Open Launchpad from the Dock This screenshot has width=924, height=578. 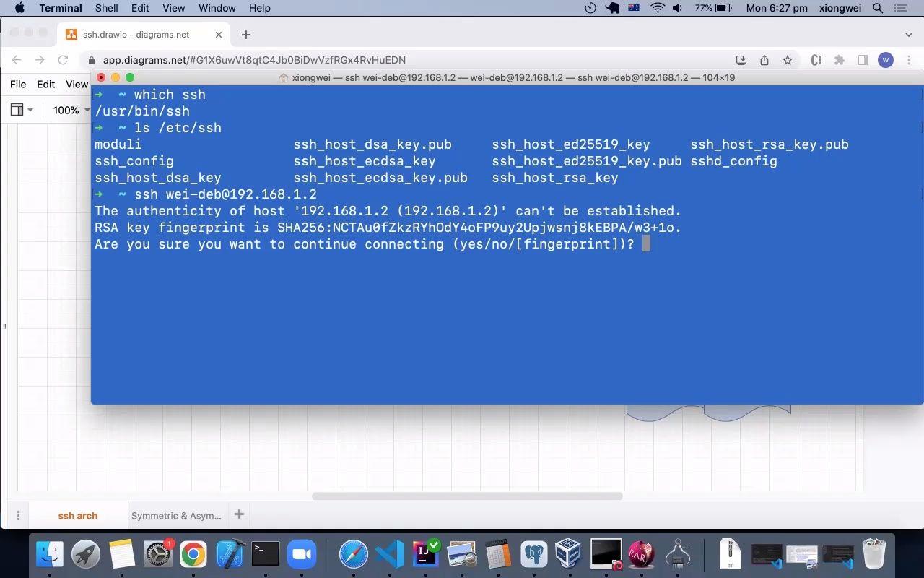(x=86, y=554)
